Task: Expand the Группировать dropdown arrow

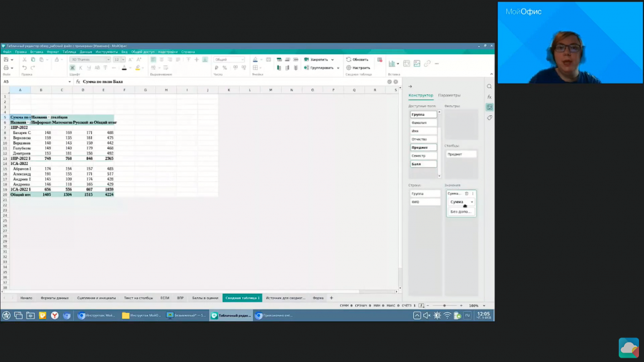Action: (x=338, y=68)
